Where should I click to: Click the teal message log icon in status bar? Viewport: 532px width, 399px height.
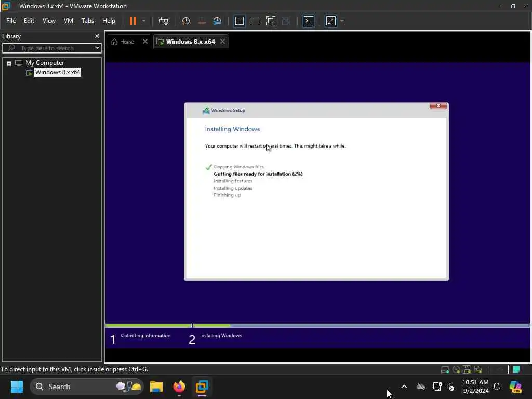516,369
